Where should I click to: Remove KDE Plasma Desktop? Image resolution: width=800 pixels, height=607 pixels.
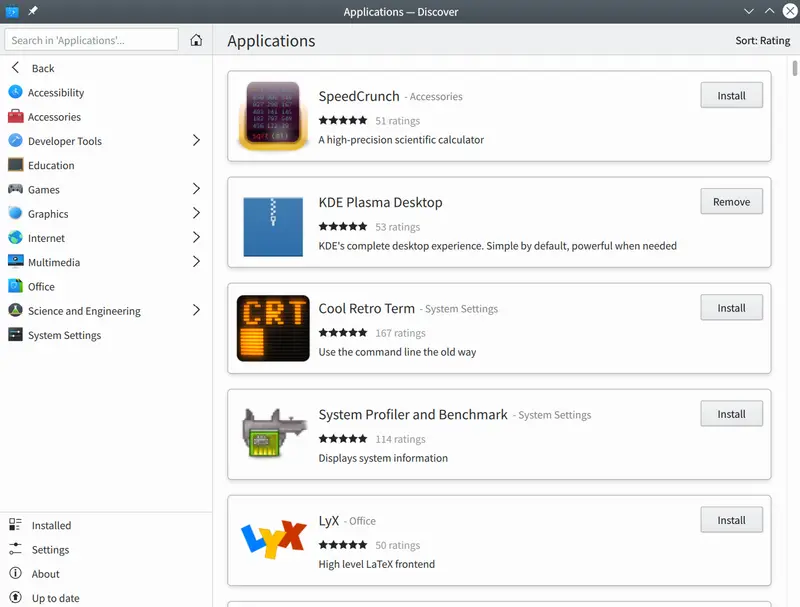point(731,201)
